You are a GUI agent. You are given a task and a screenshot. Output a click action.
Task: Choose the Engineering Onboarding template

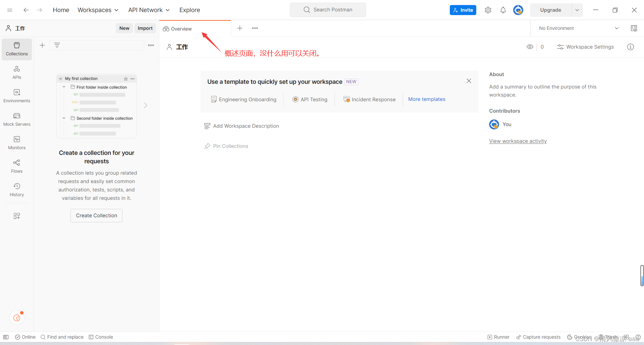pos(244,100)
